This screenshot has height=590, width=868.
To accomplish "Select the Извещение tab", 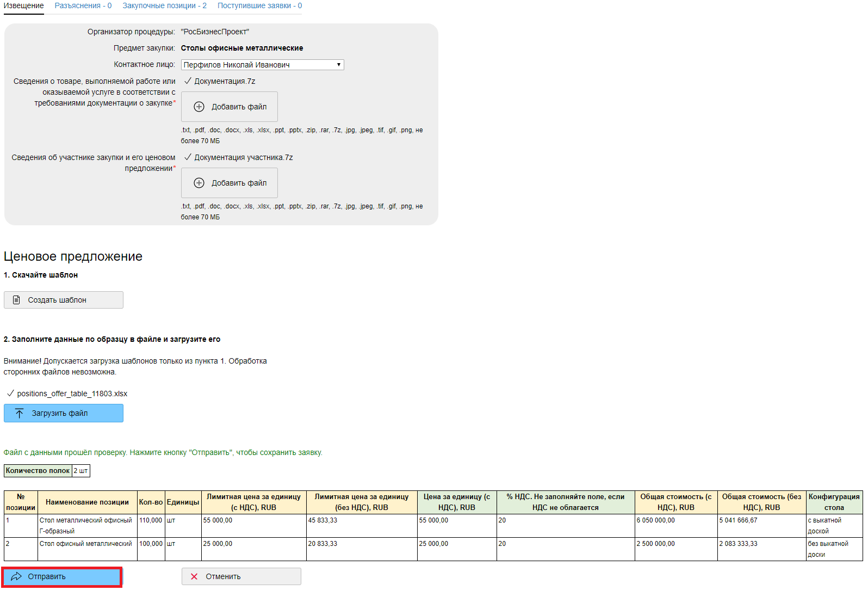I will 23,5.
